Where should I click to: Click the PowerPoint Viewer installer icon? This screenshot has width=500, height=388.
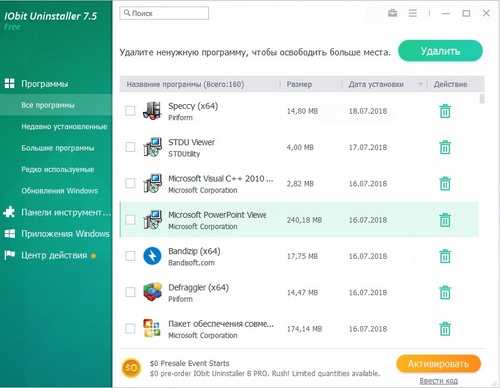coord(152,220)
